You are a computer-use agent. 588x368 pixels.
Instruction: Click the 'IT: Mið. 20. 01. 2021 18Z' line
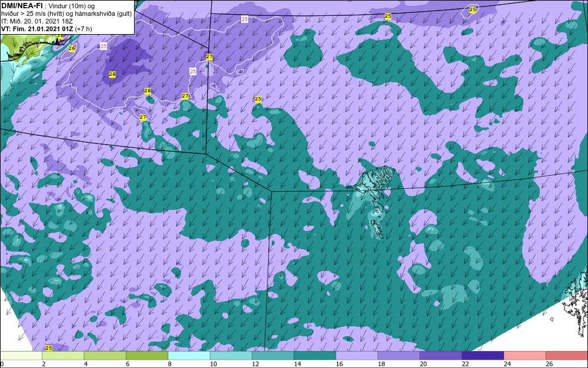tap(36, 21)
